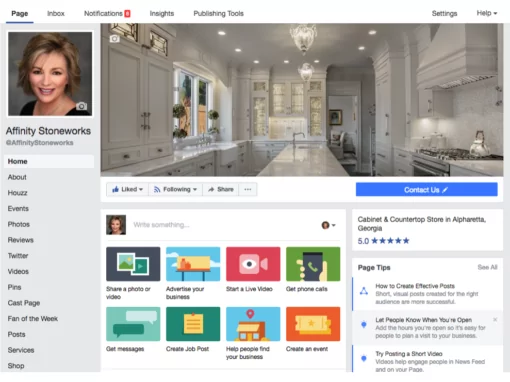Switch to the Insights tab
Screen dimensions: 510x382
[x=162, y=13]
